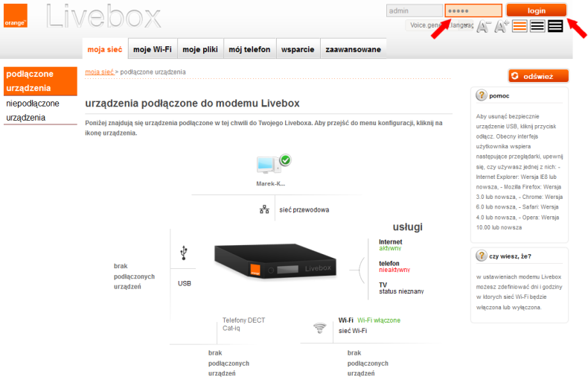Click the 'odśwież' refresh button

[x=538, y=76]
